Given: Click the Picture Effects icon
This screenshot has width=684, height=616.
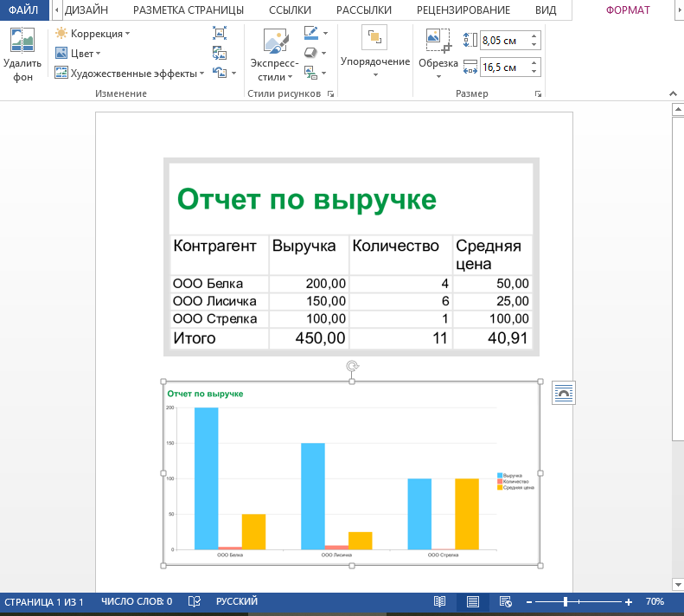Looking at the screenshot, I should coord(311,54).
